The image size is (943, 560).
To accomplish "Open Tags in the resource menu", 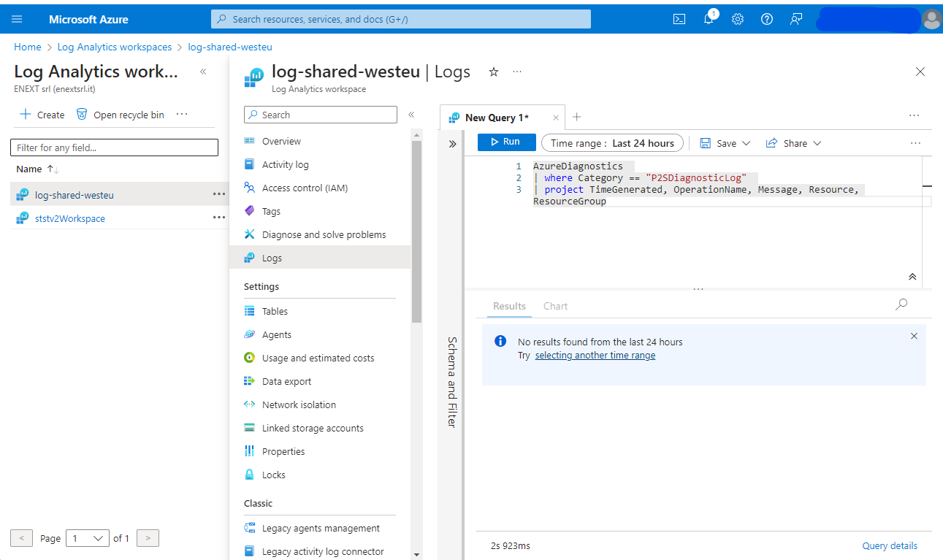I will 320,211.
